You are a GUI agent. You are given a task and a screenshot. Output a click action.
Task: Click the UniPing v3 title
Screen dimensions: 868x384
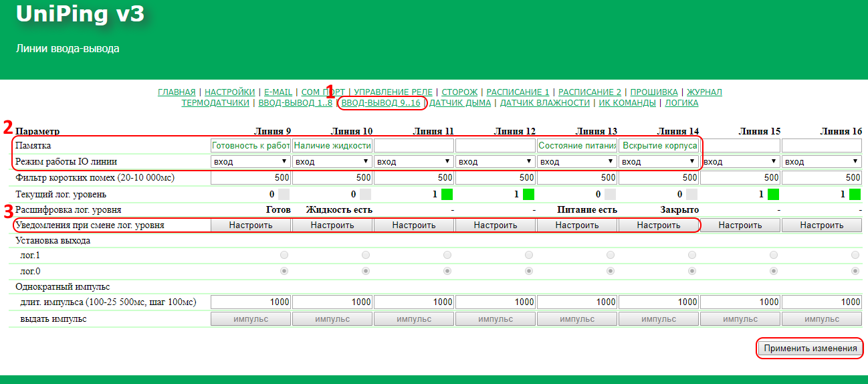[x=80, y=14]
